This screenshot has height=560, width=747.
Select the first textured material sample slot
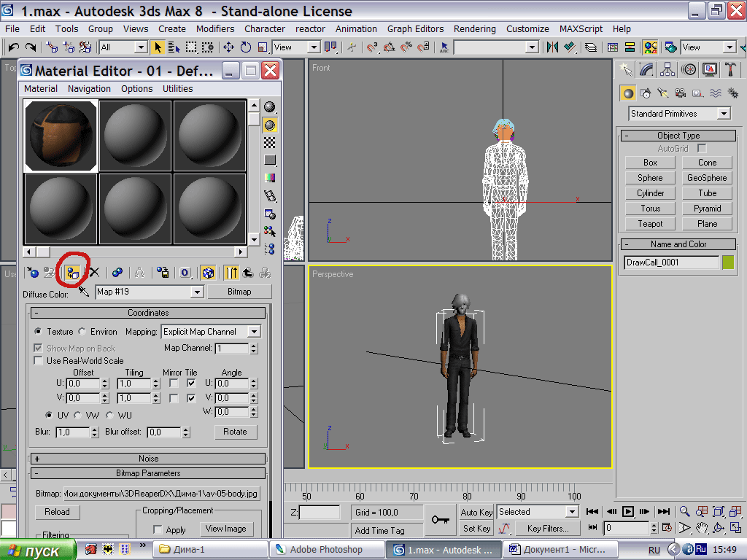61,135
